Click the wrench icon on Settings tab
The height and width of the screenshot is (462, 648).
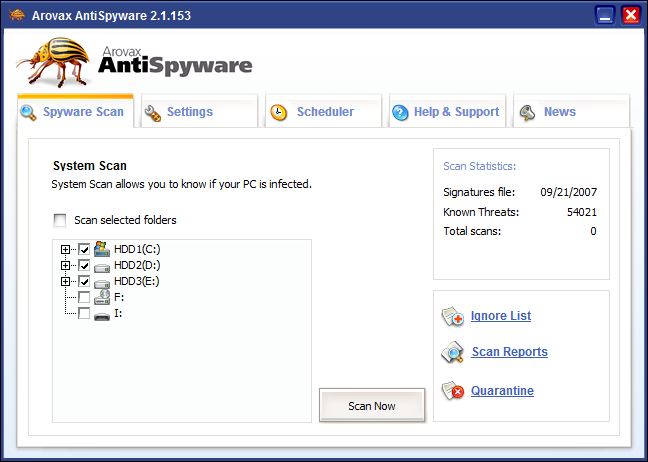point(152,113)
